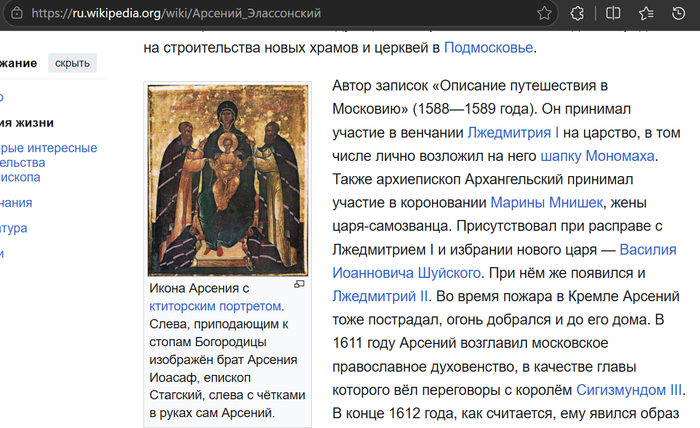Open the Лжедмитрия I link

513,133
